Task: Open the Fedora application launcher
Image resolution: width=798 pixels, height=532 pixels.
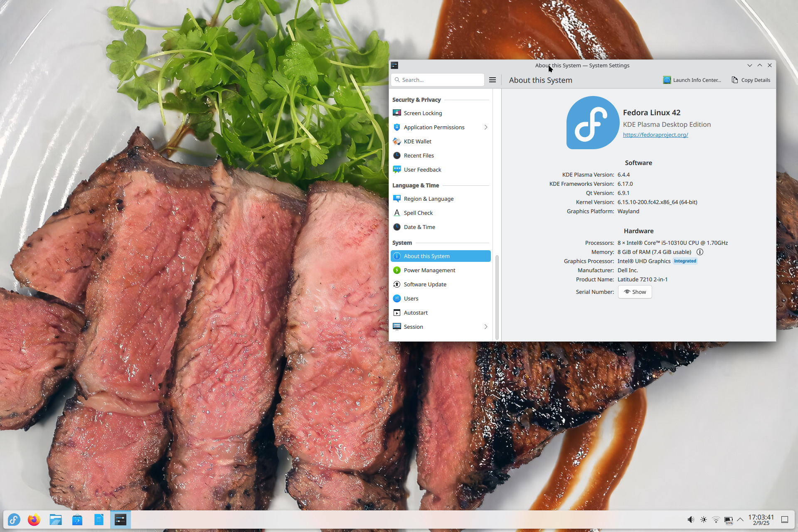Action: [x=14, y=520]
